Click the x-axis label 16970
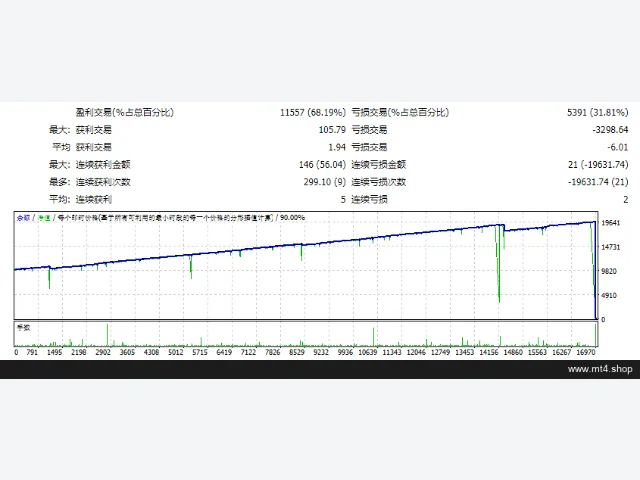The height and width of the screenshot is (480, 640). coord(586,352)
